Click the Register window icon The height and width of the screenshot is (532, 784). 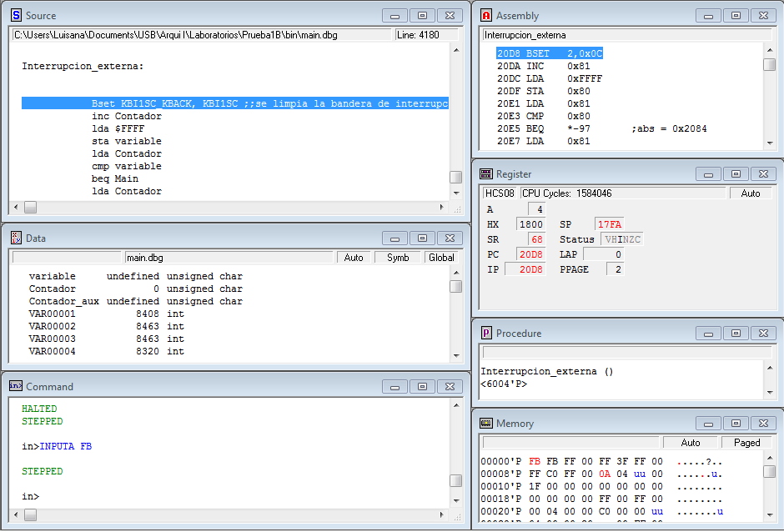tap(486, 174)
